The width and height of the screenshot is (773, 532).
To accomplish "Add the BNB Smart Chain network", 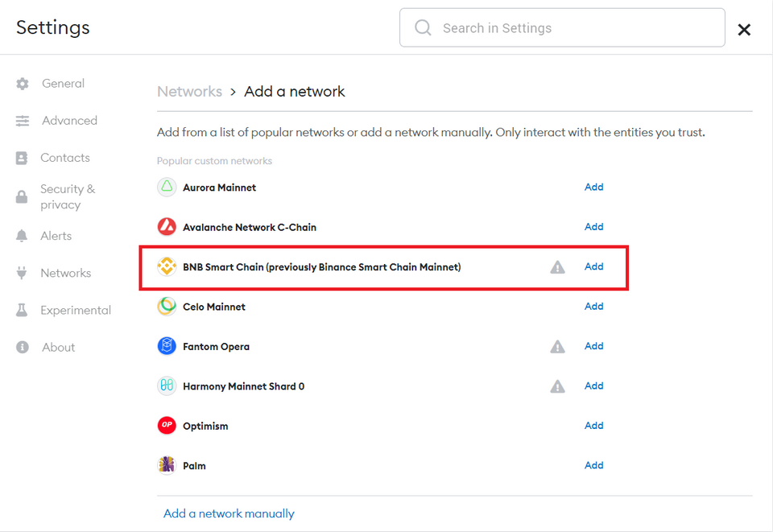I will coord(593,266).
